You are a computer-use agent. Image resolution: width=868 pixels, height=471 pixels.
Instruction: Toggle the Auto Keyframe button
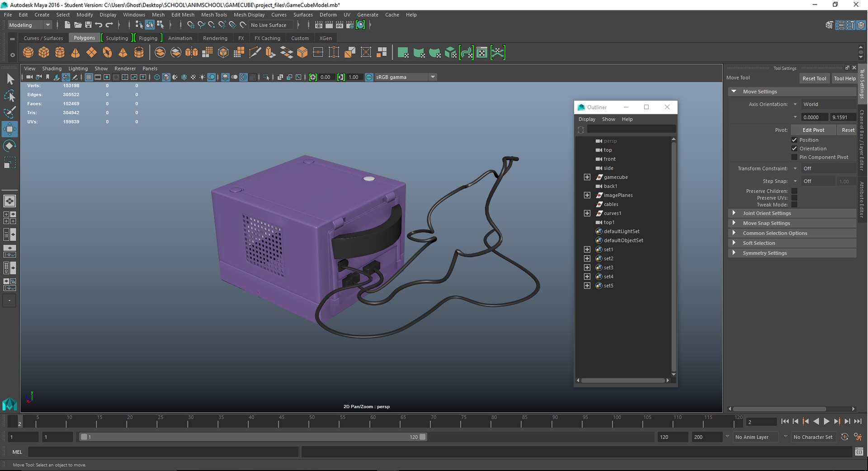click(x=844, y=437)
